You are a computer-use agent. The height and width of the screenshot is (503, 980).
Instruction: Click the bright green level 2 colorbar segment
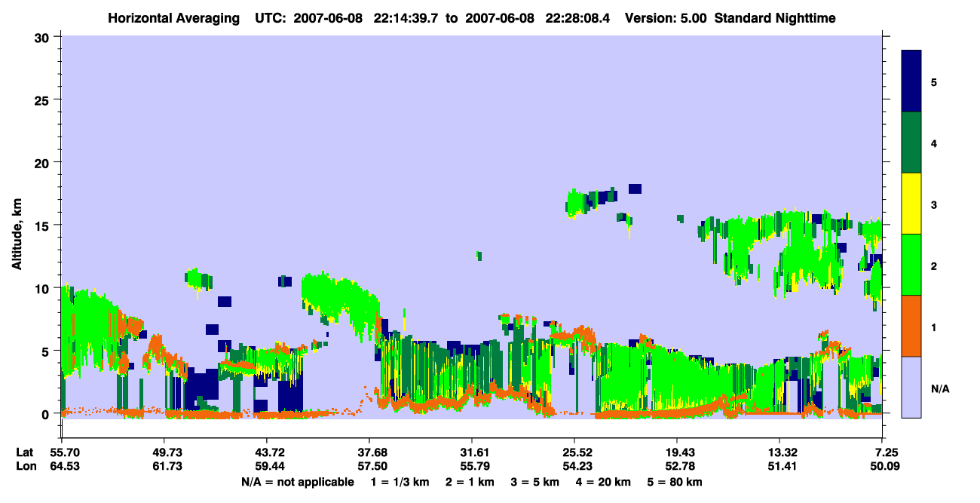tap(911, 265)
